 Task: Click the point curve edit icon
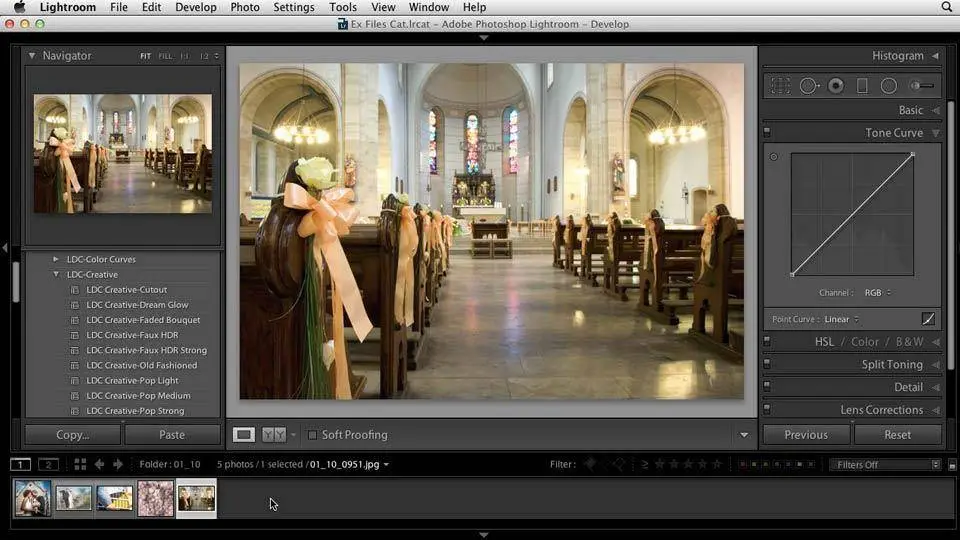coord(928,319)
